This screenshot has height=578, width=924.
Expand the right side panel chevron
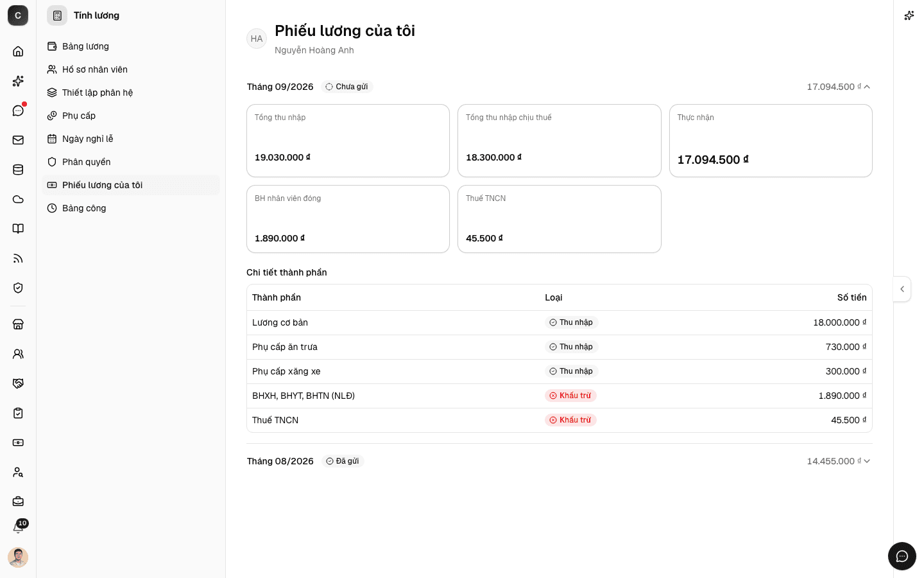coord(902,289)
